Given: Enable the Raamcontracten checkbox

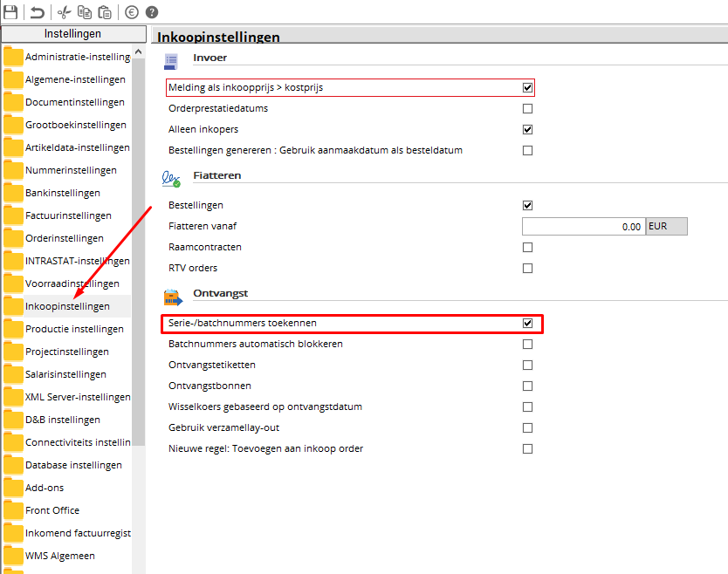Looking at the screenshot, I should tap(527, 248).
